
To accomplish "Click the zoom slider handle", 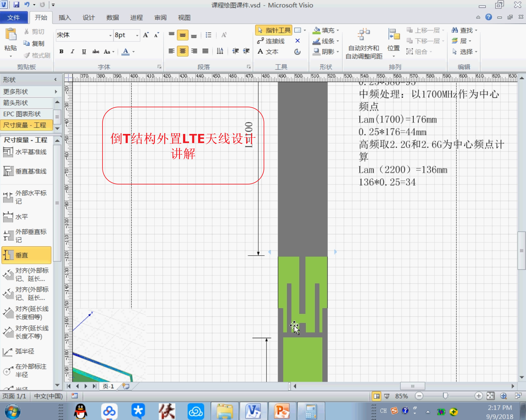I will coord(445,396).
